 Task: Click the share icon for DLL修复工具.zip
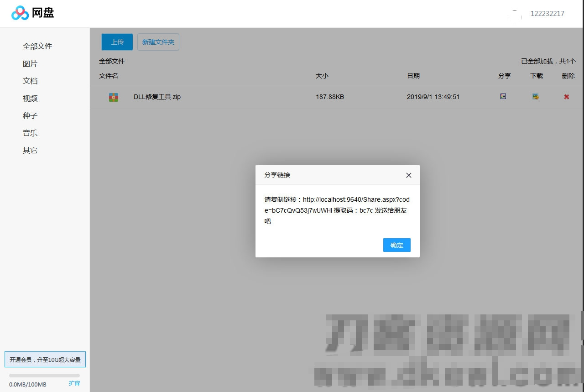pos(503,96)
